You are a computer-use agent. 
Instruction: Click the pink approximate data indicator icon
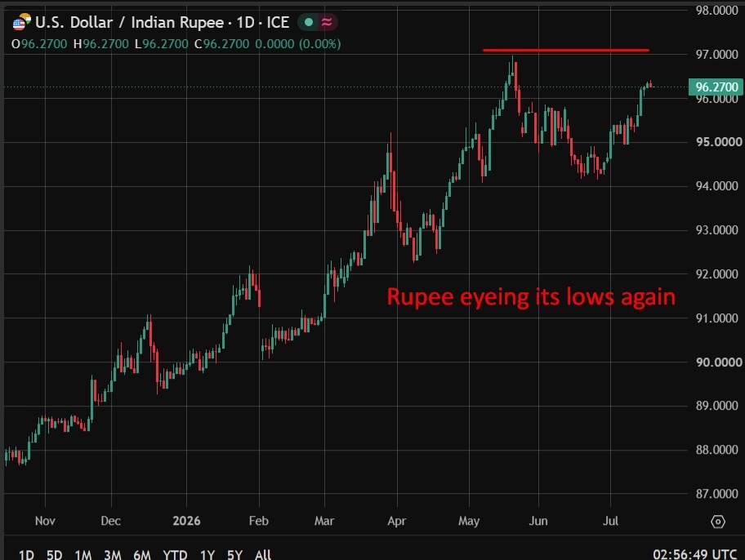click(327, 22)
